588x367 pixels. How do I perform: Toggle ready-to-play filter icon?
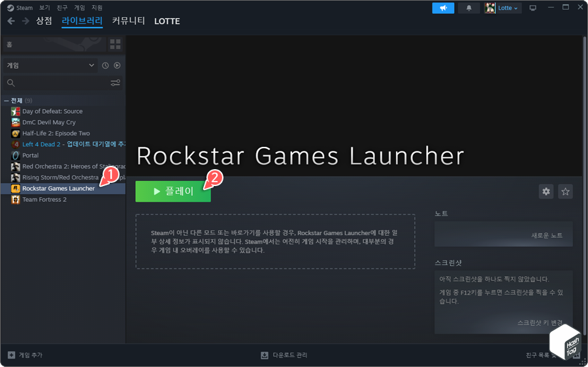[x=117, y=65]
